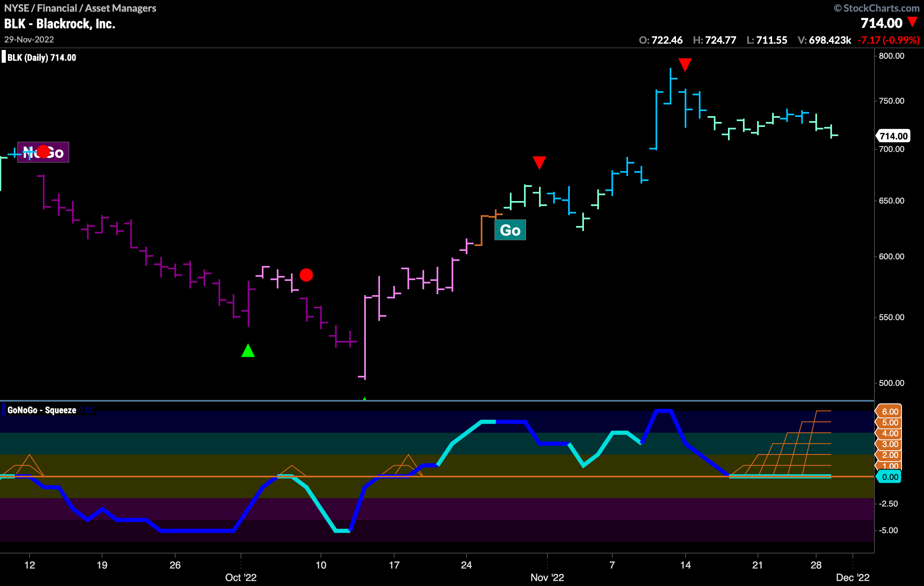This screenshot has width=924, height=586.
Task: Click the 29-Nov-2022 date text
Action: (29, 40)
